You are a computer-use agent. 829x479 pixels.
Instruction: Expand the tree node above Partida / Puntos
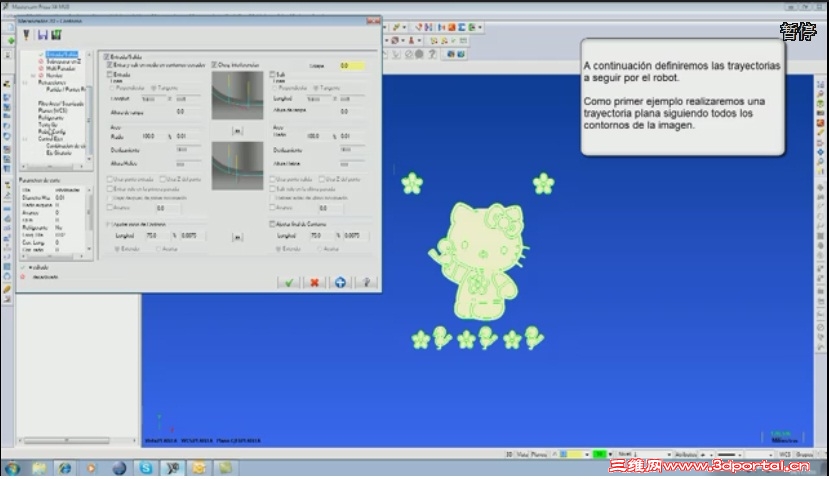pyautogui.click(x=25, y=82)
